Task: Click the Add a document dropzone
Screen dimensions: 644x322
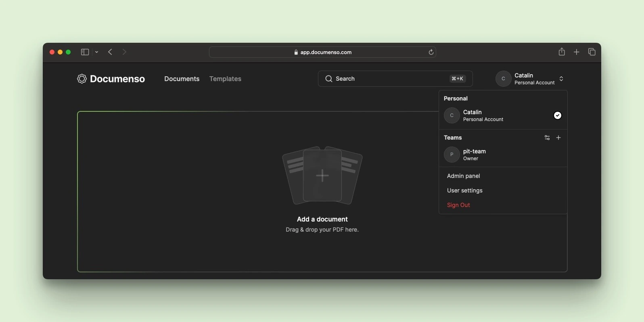Action: pyautogui.click(x=258, y=191)
